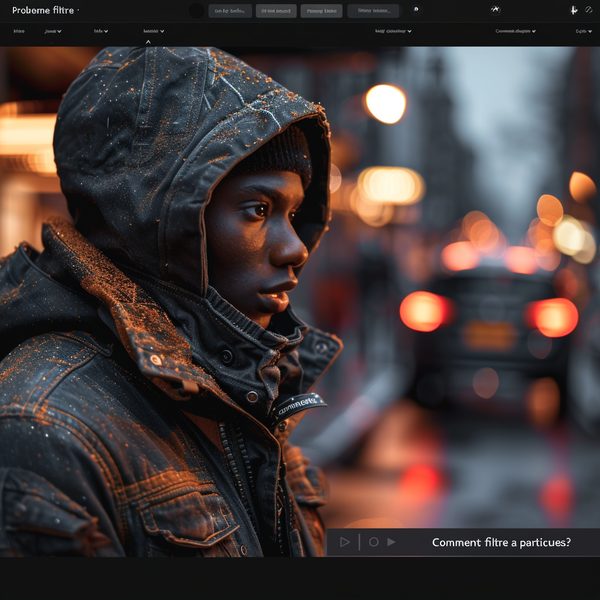Open the center dropdown in the menu row
The image size is (600, 600).
(393, 31)
